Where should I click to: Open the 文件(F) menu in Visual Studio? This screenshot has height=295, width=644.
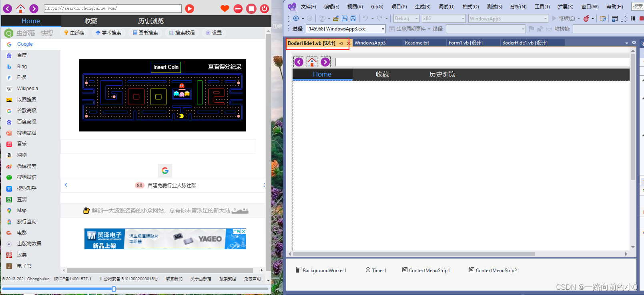[x=308, y=7]
